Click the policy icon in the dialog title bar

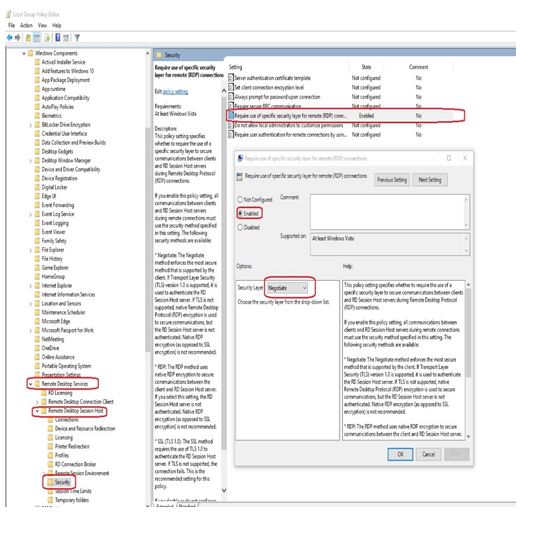240,158
